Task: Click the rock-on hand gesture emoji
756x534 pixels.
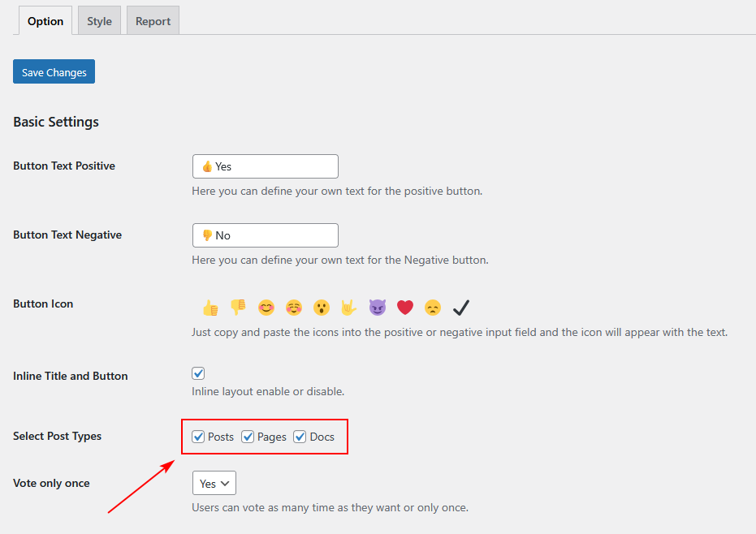Action: [349, 308]
